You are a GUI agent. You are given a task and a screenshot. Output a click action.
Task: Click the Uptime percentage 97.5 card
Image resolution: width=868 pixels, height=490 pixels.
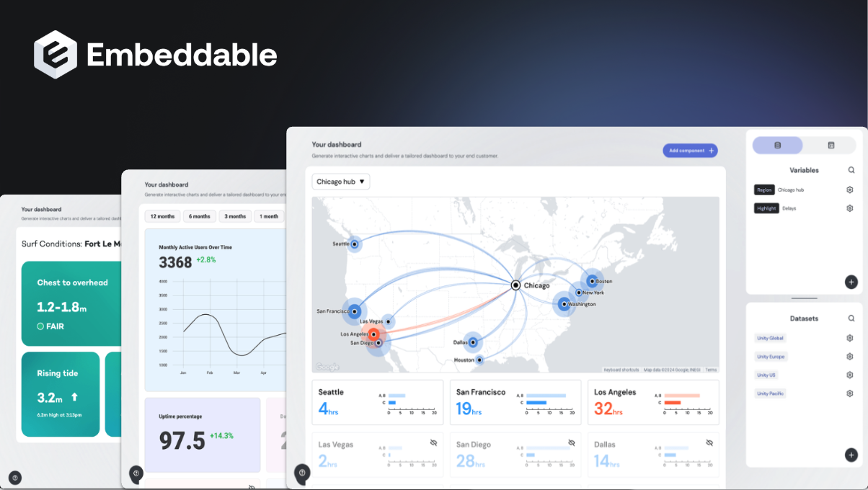point(203,435)
